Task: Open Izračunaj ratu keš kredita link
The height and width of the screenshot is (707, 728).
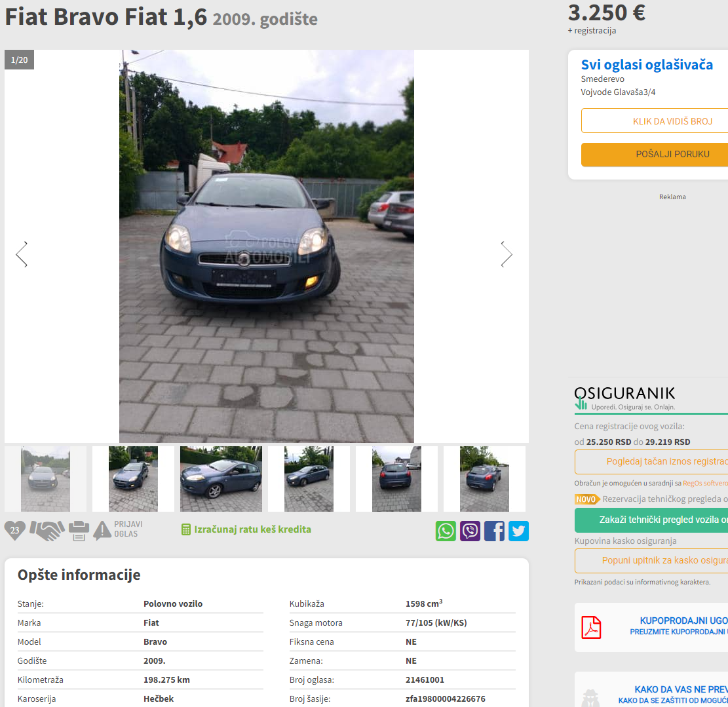Action: (x=246, y=529)
